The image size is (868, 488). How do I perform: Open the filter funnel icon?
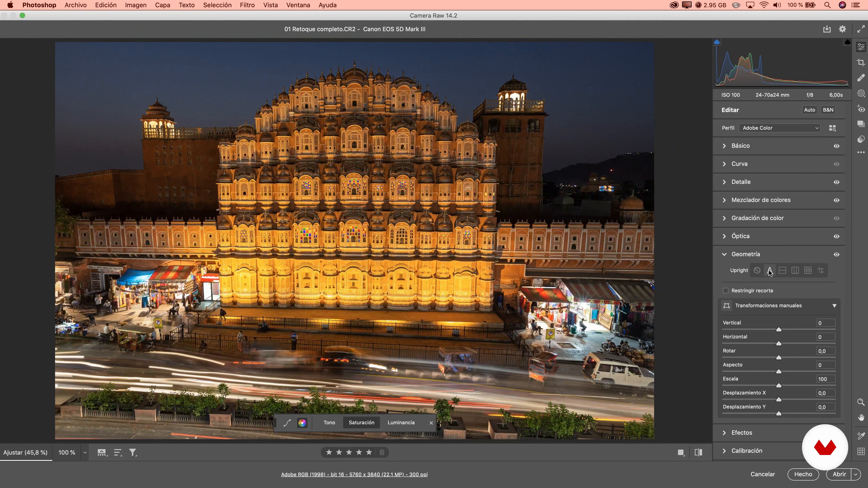pos(133,452)
